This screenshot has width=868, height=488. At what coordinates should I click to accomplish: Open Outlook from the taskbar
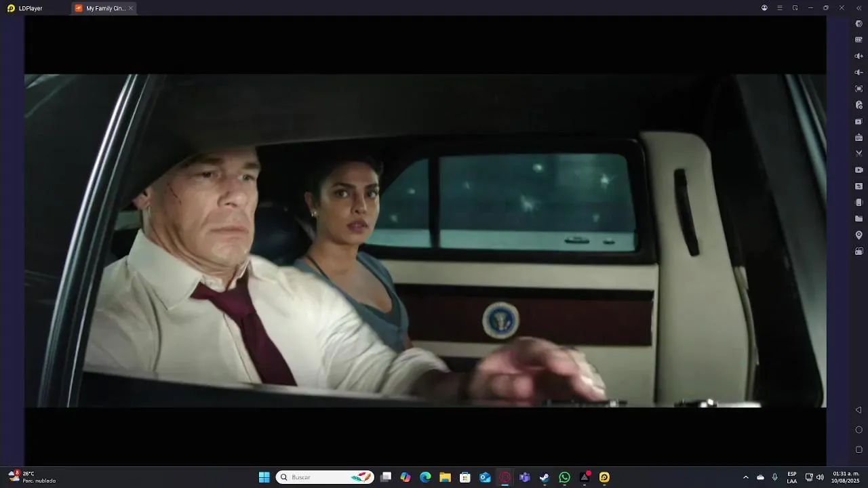pos(485,477)
